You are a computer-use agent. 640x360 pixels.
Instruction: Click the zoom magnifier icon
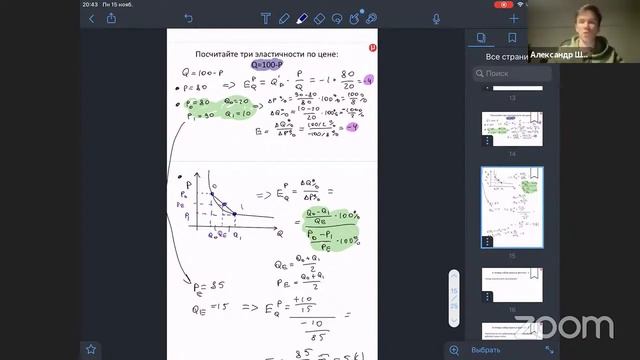click(454, 350)
